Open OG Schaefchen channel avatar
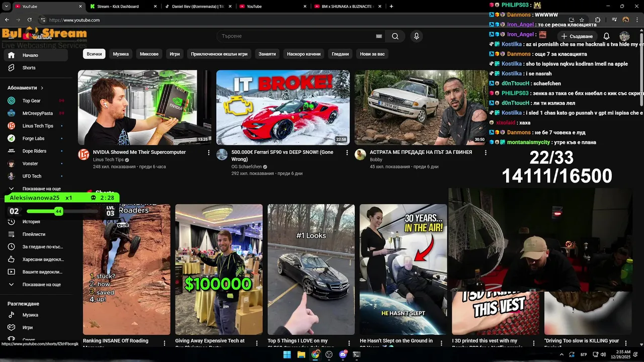The height and width of the screenshot is (362, 644). pos(222,154)
